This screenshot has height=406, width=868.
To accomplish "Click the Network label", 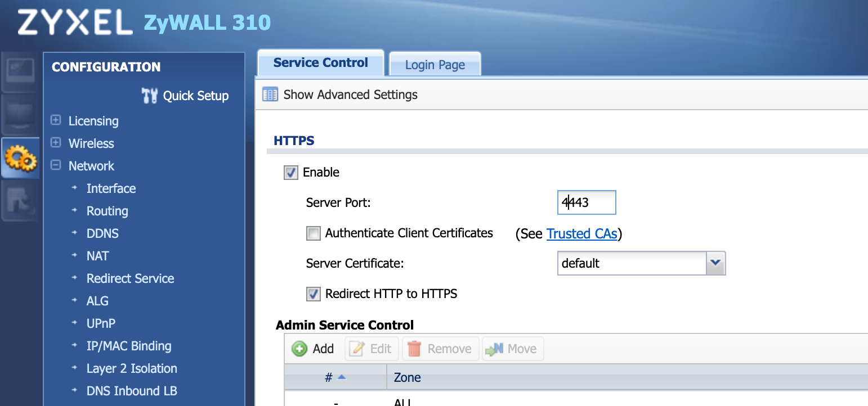I will coord(91,166).
